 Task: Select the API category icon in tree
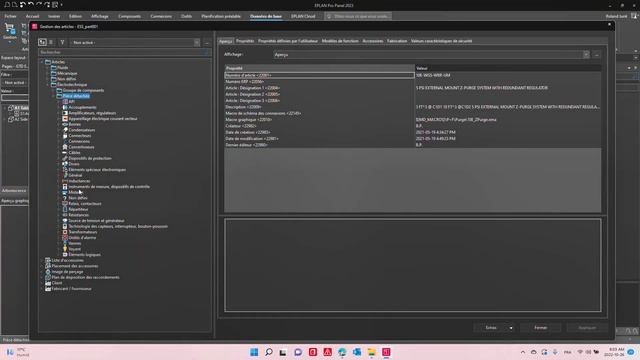coord(65,102)
